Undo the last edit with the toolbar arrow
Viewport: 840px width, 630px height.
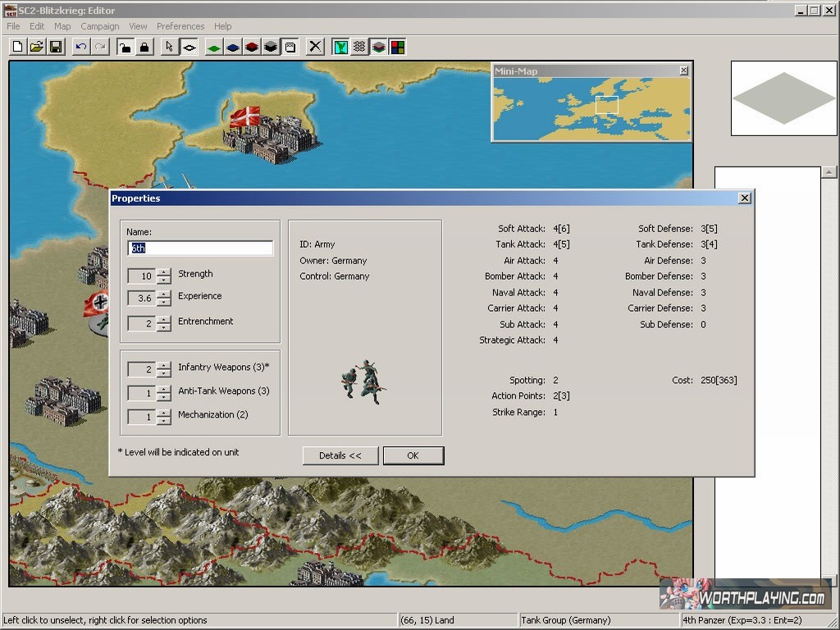80,47
